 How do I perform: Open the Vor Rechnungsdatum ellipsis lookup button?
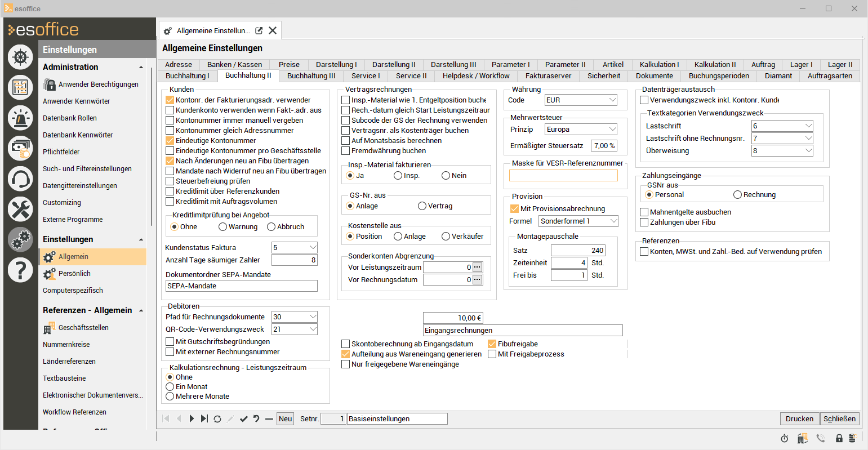pos(478,279)
